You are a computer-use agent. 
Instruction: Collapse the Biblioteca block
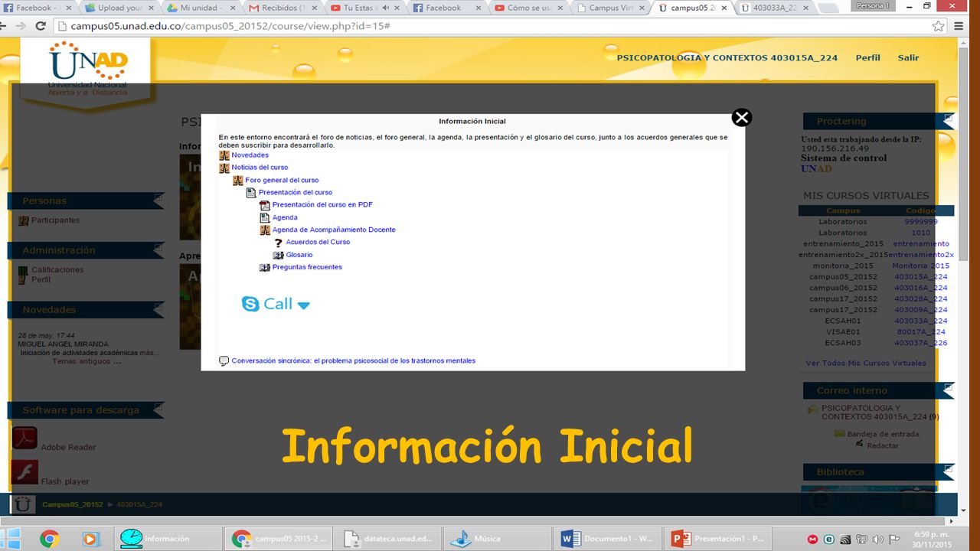[x=949, y=469]
